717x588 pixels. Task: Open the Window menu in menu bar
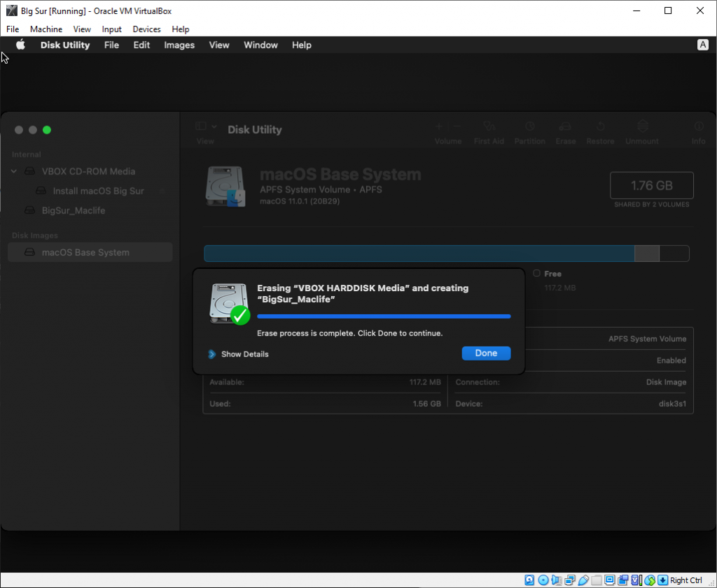pos(260,45)
